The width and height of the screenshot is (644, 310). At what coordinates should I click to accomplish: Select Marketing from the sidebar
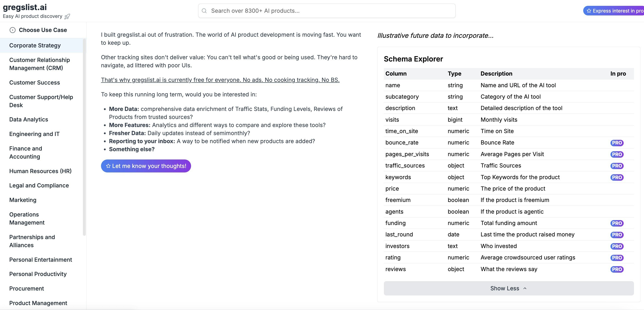[23, 200]
